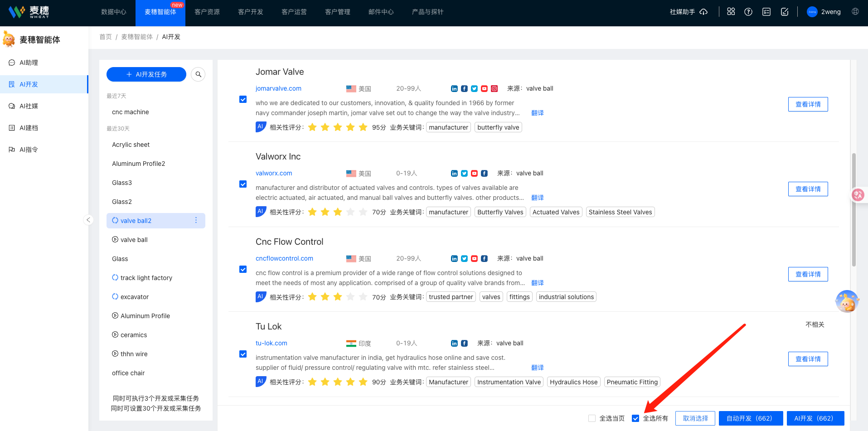Open the help question mark icon
This screenshot has height=431, width=868.
click(748, 12)
